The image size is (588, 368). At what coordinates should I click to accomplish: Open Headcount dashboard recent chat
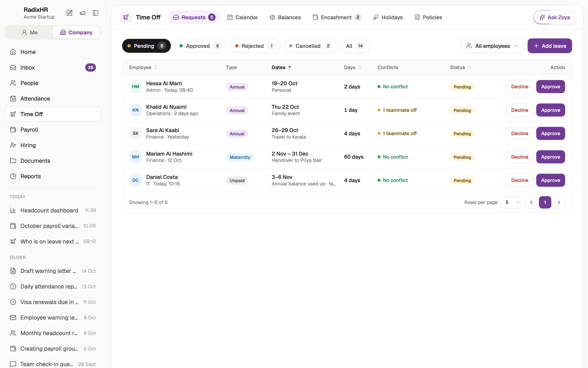pyautogui.click(x=53, y=210)
